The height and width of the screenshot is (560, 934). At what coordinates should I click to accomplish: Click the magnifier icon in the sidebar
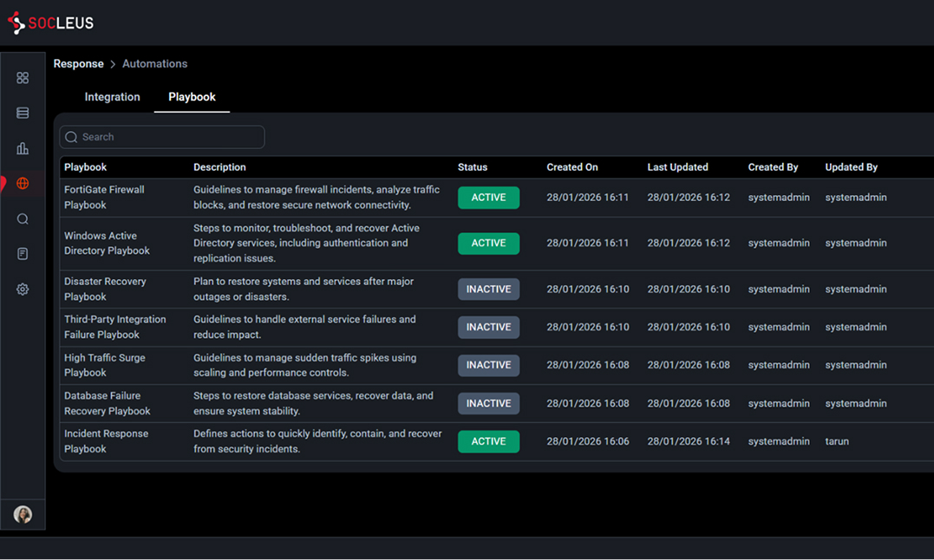point(23,219)
